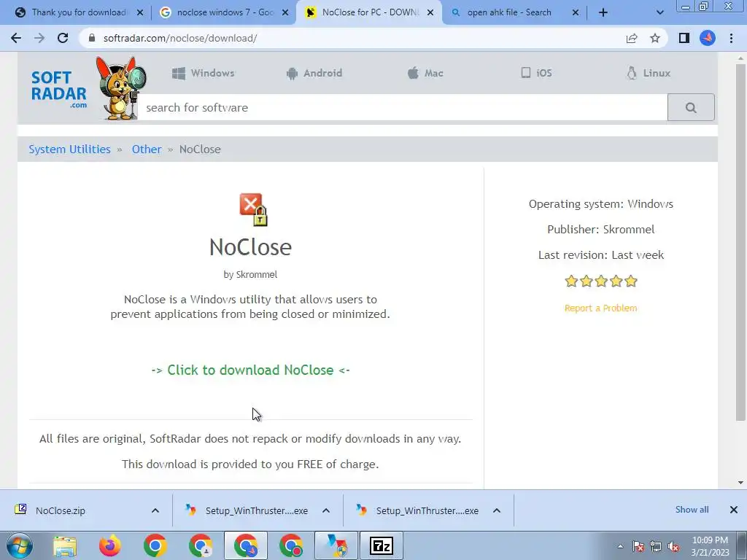Show hidden tray icons arrow
The width and height of the screenshot is (747, 560).
620,547
